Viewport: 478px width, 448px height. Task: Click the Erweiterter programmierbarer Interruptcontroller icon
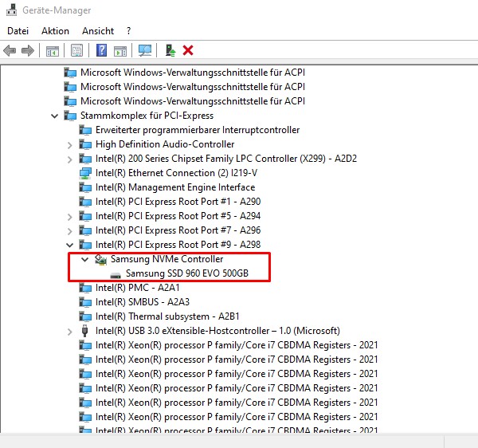85,130
